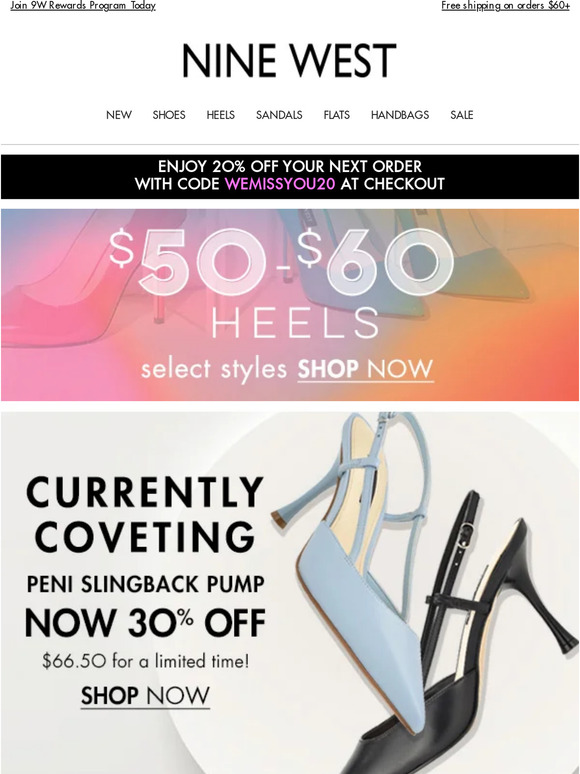Click the NINE WEST logo

click(289, 61)
